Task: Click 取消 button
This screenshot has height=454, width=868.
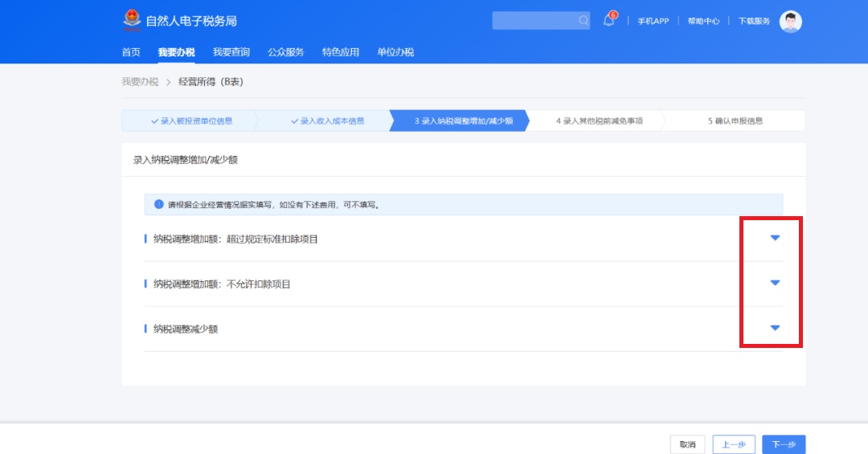Action: (687, 444)
